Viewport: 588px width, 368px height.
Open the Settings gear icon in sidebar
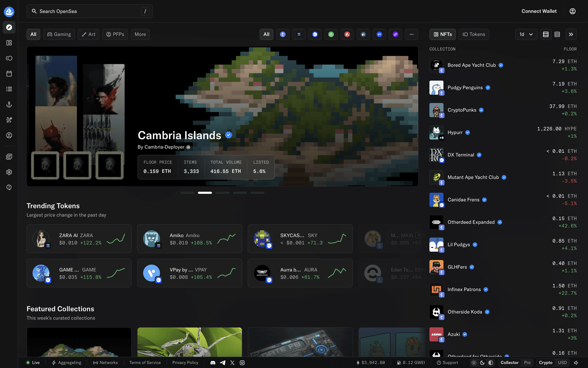9,172
